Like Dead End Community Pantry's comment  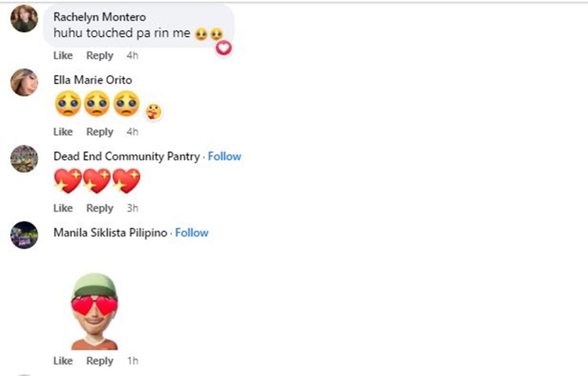pos(63,208)
